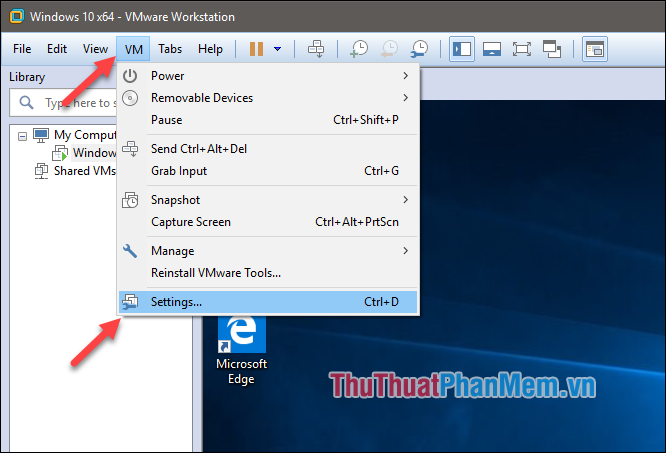Screen dimensions: 666x453
Task: Click Send Ctrl+Alt+Del toolbar icon
Action: tap(316, 49)
